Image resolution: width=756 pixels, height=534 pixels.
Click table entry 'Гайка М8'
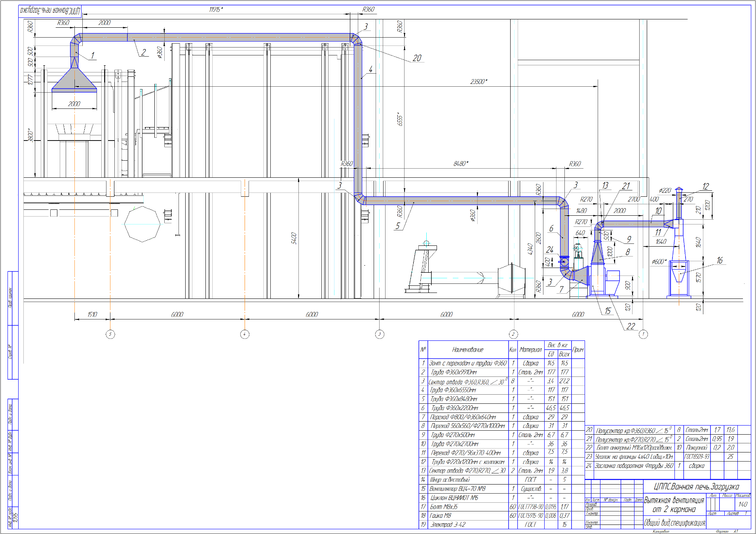tap(441, 515)
